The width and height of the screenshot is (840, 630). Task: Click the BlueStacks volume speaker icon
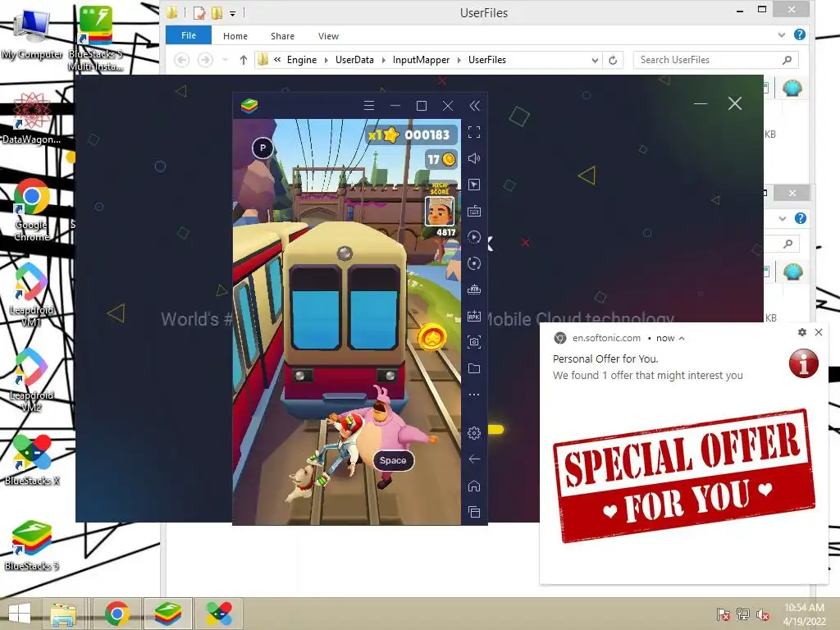(474, 158)
